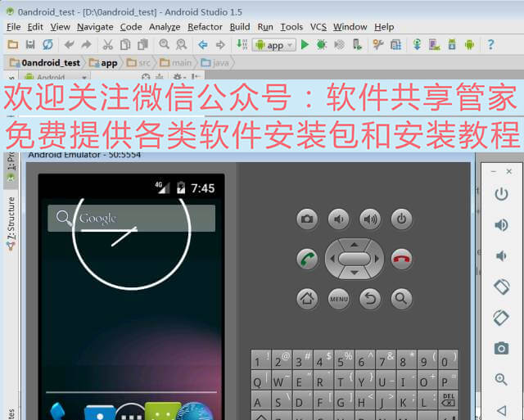Open the View menu

point(60,27)
